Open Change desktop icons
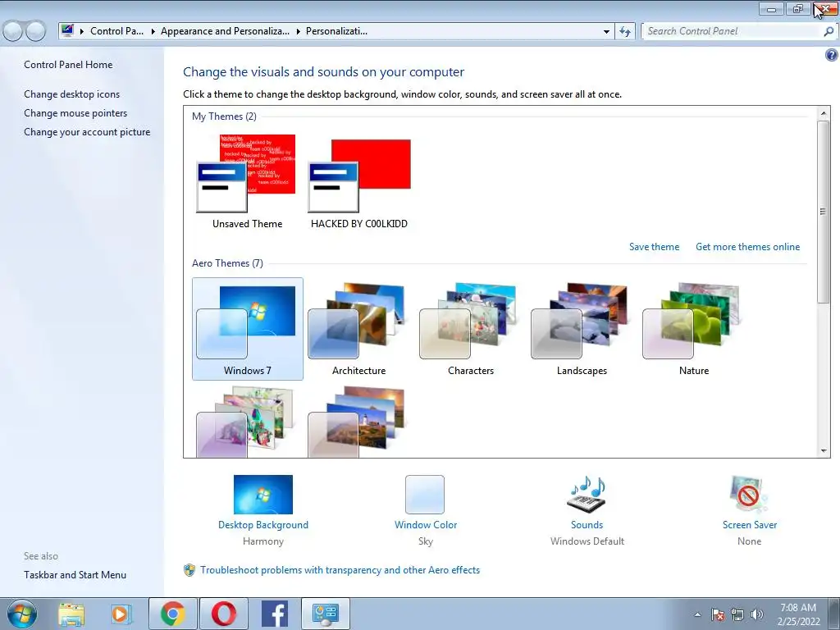Viewport: 840px width, 630px height. 72,94
